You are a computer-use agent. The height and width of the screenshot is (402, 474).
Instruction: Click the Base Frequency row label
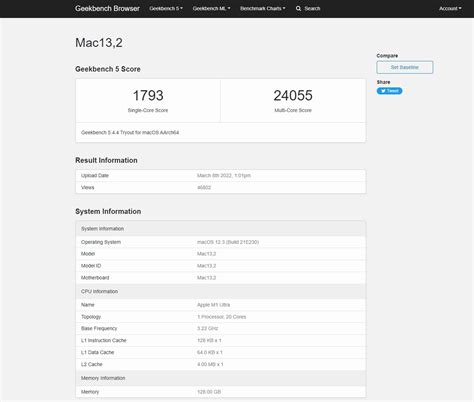coord(99,329)
